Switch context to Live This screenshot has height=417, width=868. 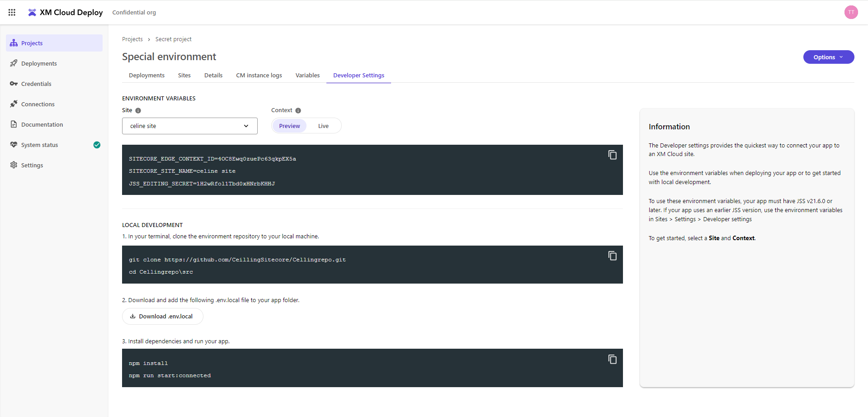click(x=323, y=126)
